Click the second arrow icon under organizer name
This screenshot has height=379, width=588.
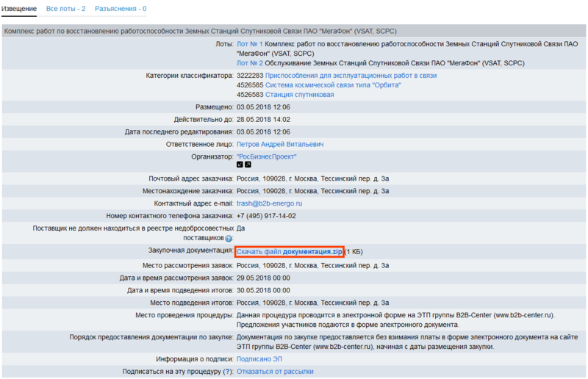(248, 165)
